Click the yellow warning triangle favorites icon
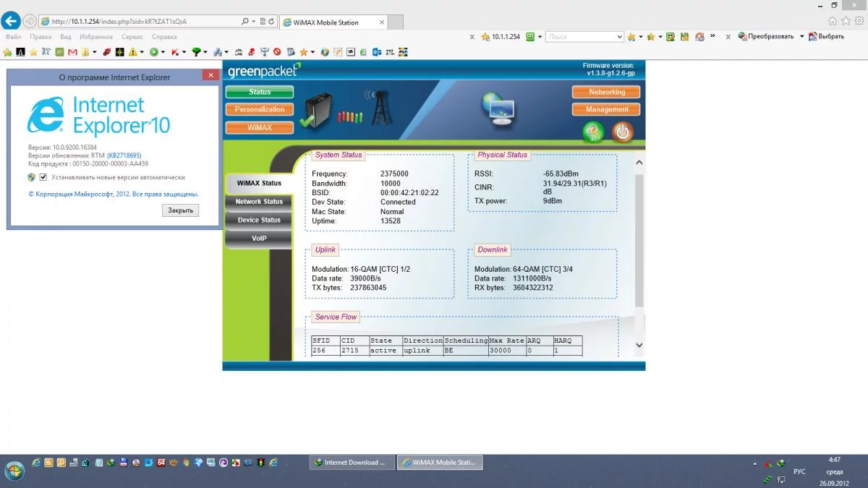 [x=132, y=52]
